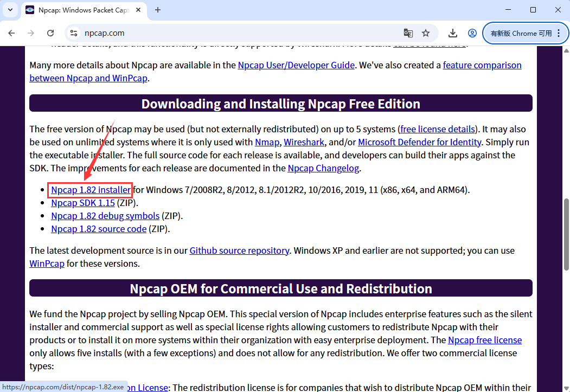Click the 'Npcap OEM for Commercial Use and Redistribution' heading

click(x=280, y=288)
